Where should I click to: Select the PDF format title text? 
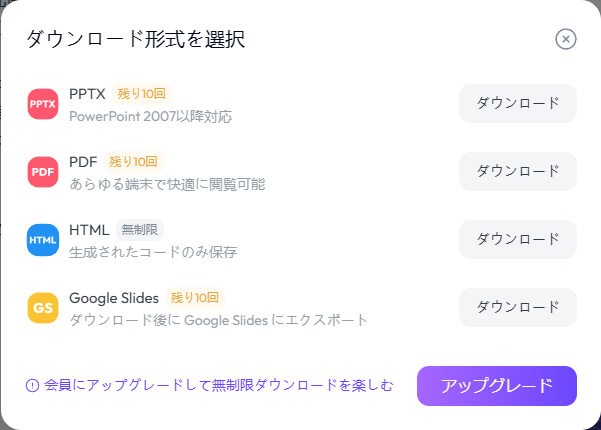click(83, 162)
